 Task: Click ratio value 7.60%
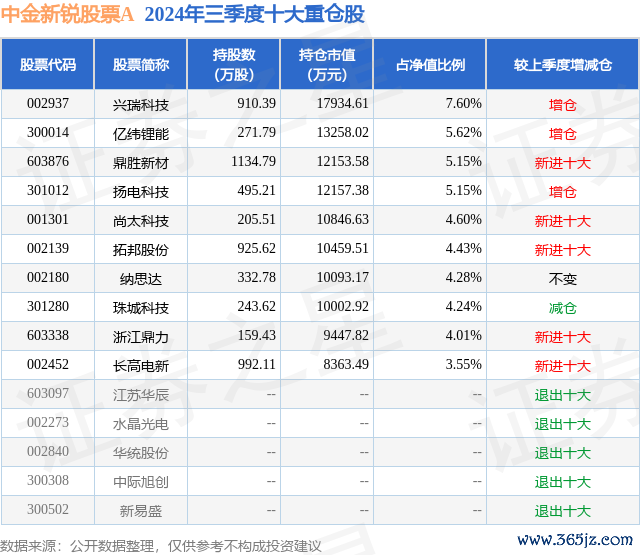[463, 104]
